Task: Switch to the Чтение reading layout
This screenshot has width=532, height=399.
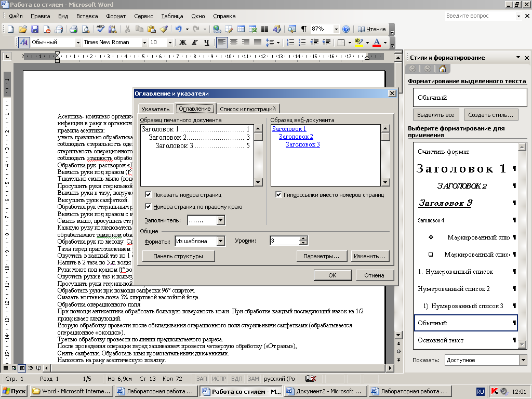Action: pos(372,29)
